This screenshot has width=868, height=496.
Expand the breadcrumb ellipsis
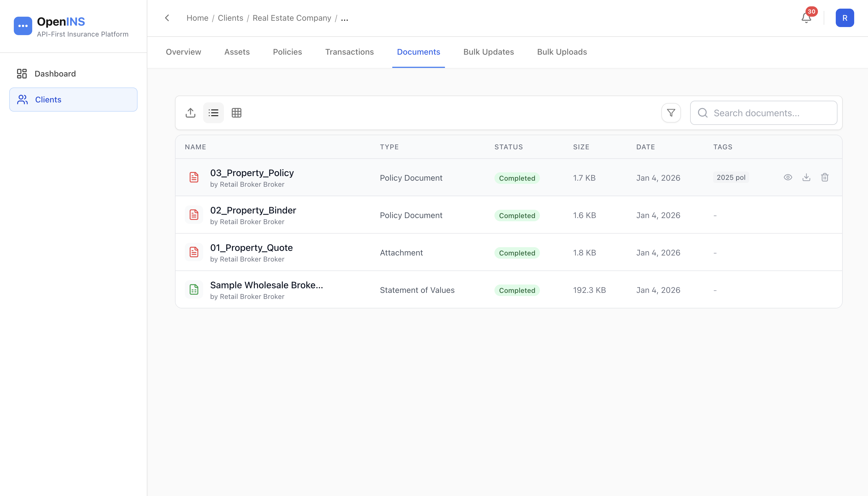(344, 18)
